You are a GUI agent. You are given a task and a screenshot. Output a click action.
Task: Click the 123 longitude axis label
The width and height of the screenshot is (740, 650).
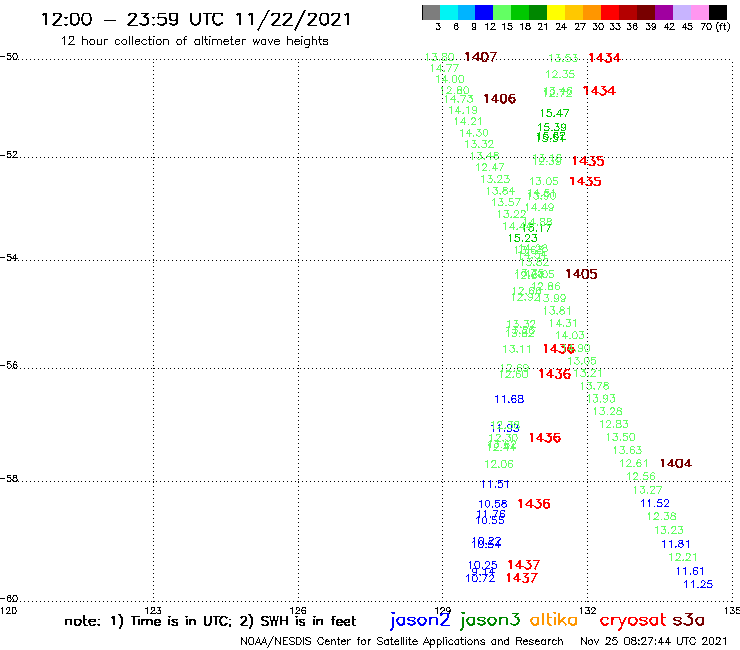(x=153, y=610)
